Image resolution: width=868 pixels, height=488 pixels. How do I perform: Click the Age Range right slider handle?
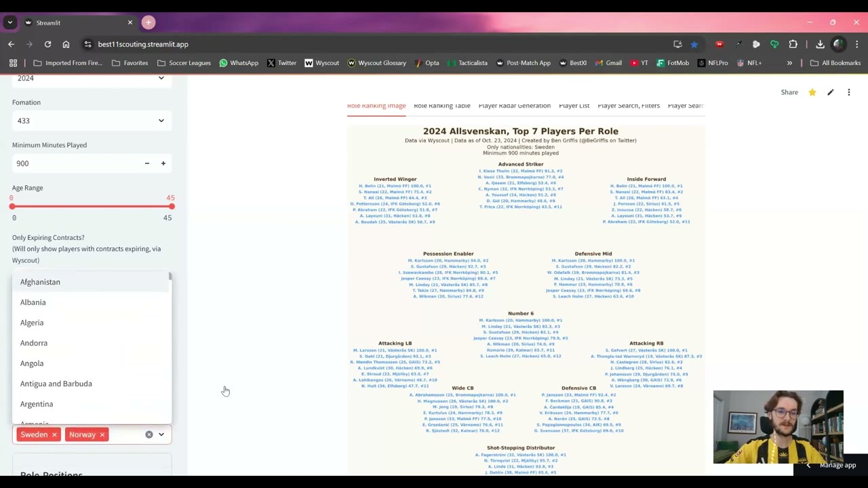pyautogui.click(x=172, y=206)
